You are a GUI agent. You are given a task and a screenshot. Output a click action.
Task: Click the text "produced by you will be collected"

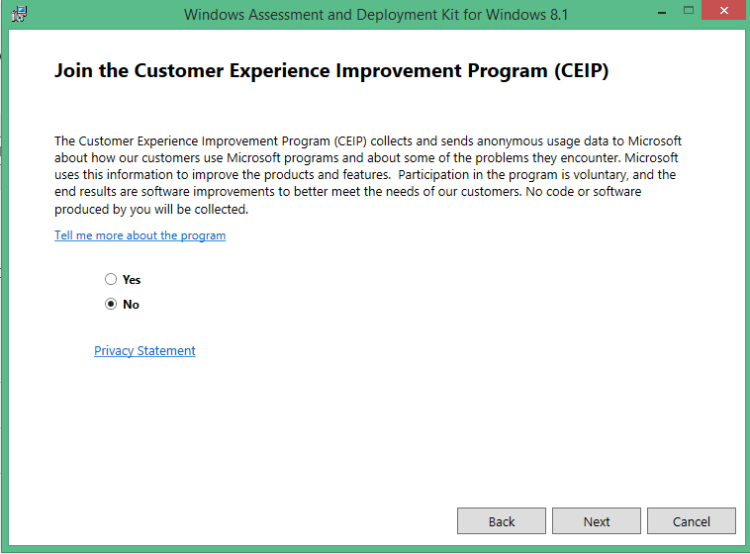tap(150, 209)
